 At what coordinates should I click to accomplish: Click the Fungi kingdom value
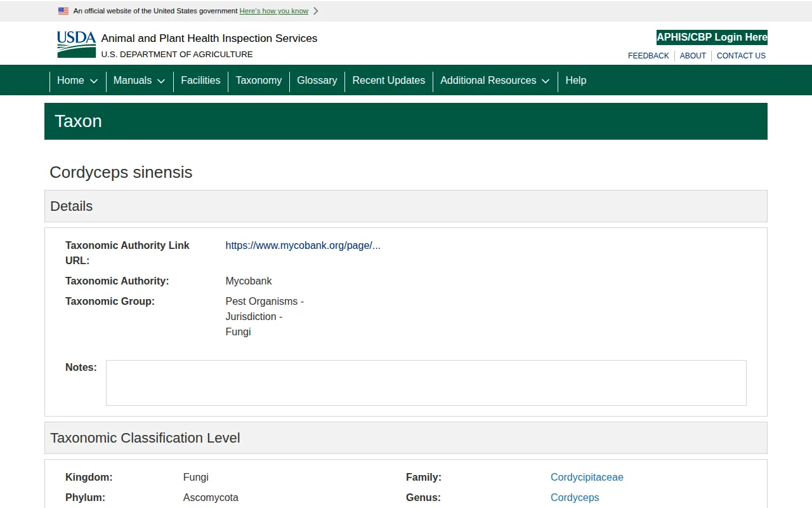(x=196, y=478)
